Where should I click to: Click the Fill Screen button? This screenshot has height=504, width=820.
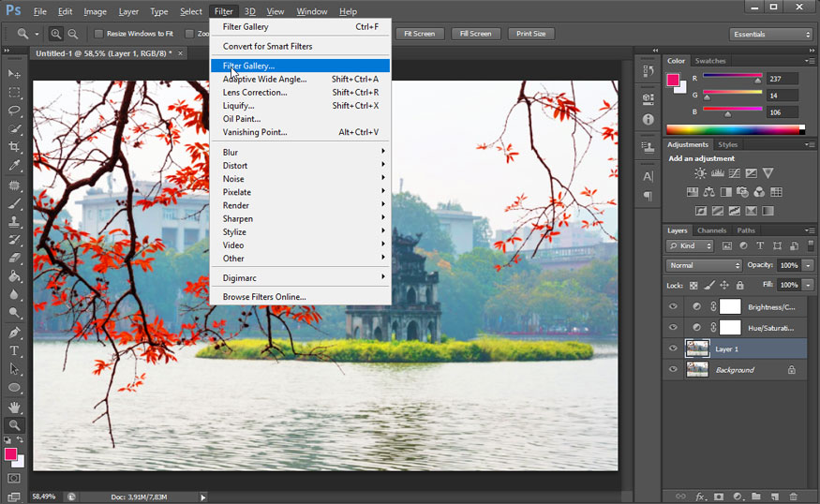click(475, 34)
